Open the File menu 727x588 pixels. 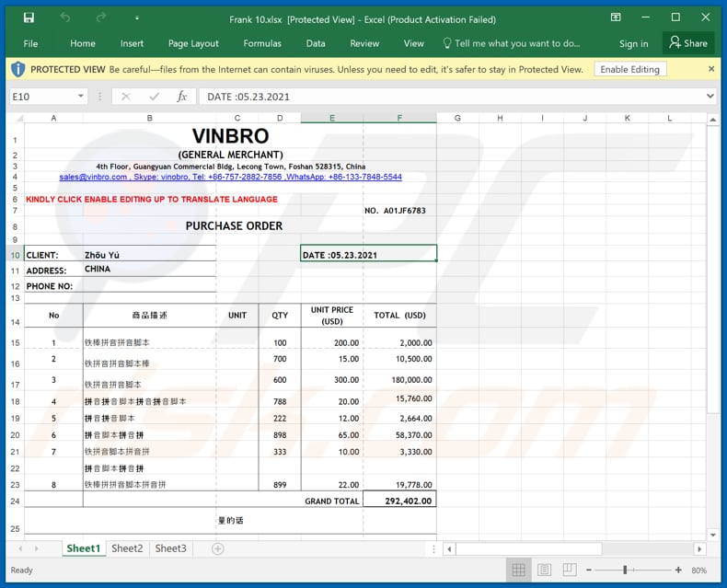pyautogui.click(x=30, y=43)
